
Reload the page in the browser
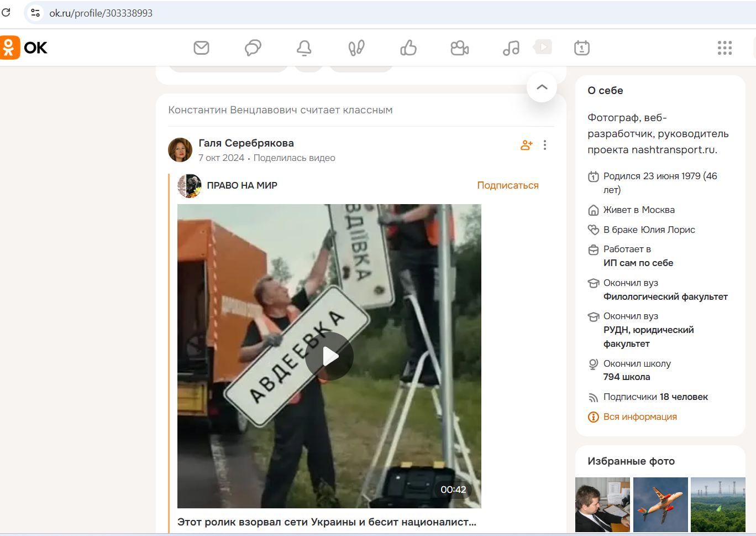click(6, 12)
